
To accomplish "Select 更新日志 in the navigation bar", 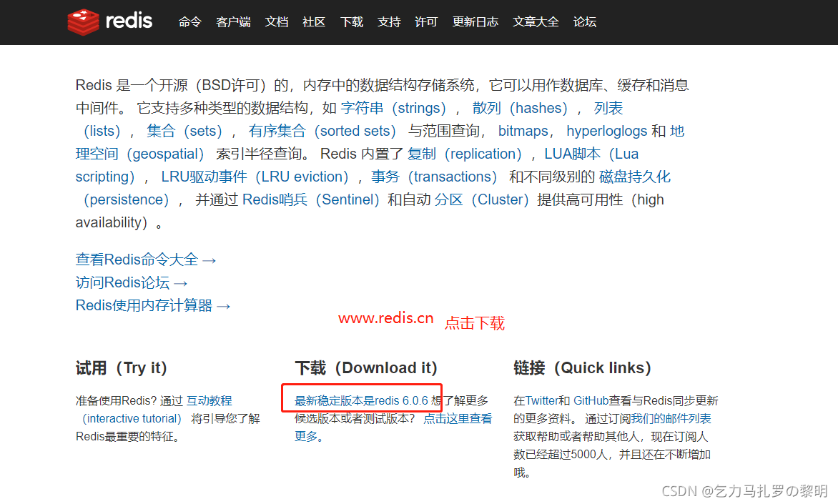I will (475, 22).
